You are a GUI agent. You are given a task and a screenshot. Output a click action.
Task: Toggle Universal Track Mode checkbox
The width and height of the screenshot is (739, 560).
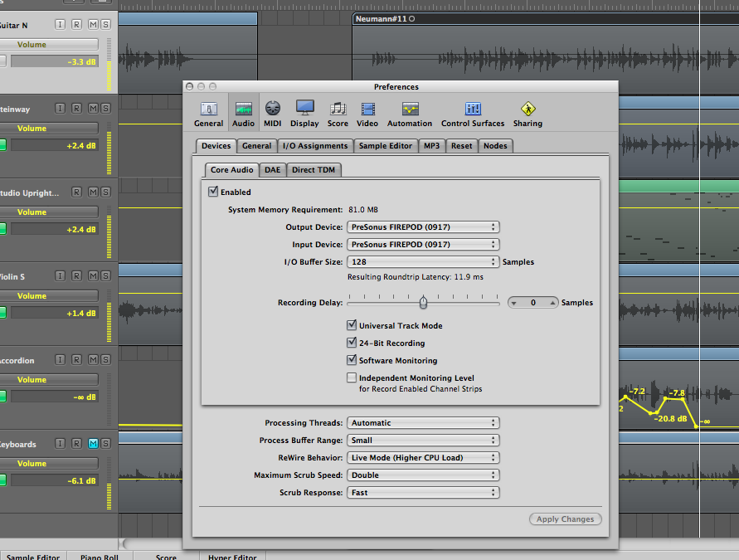coord(352,325)
